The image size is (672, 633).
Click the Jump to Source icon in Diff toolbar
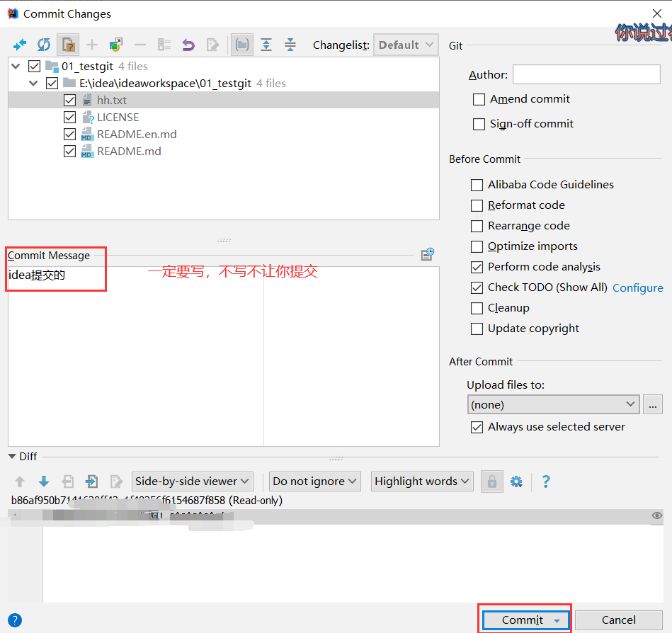115,481
